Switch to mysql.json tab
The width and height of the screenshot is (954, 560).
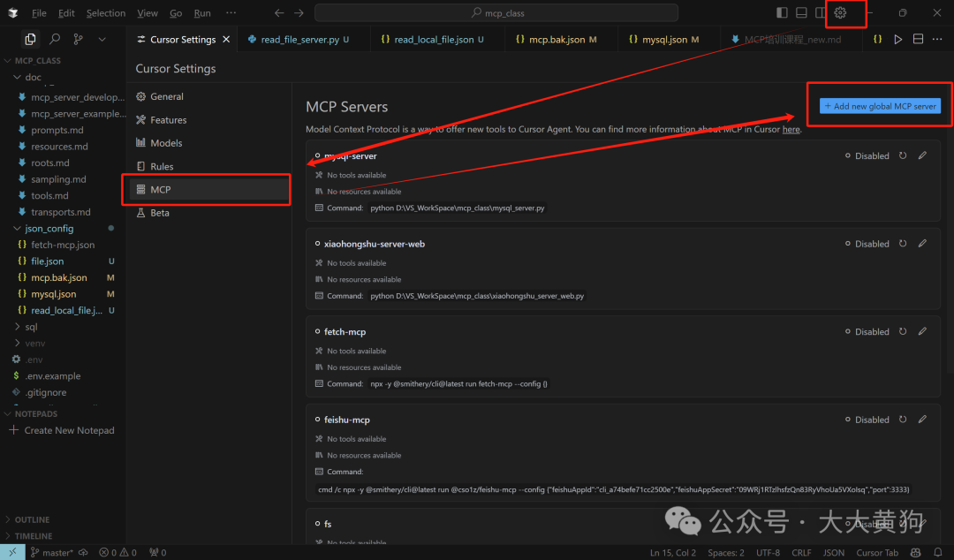click(664, 40)
